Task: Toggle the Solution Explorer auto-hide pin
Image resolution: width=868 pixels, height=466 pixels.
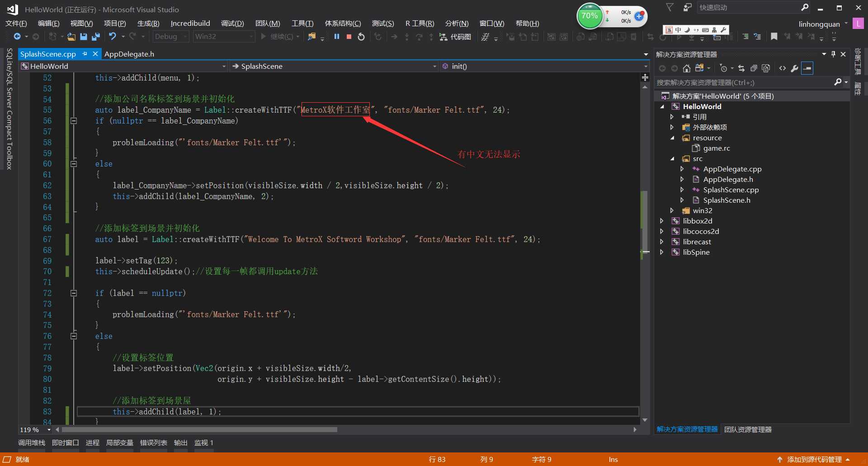Action: (x=834, y=54)
